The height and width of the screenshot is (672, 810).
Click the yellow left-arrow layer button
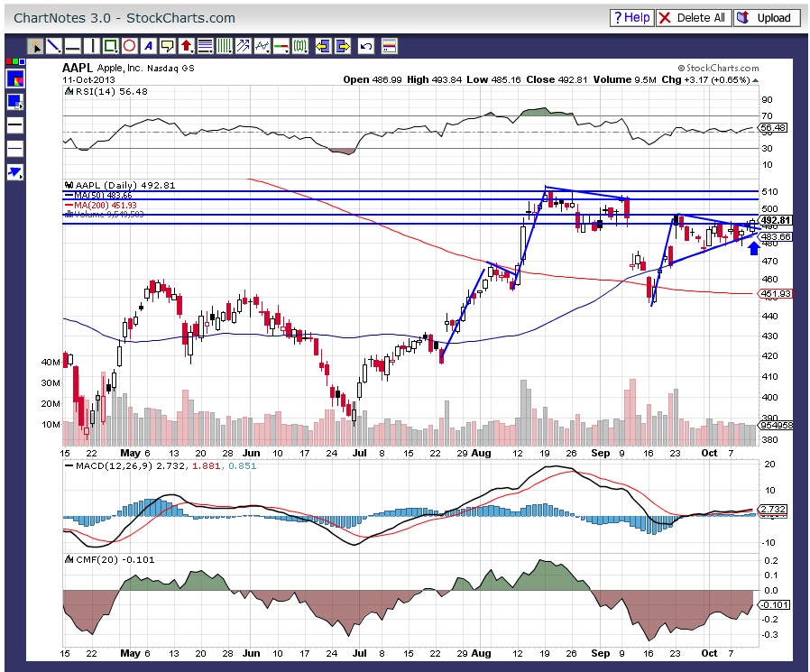323,47
